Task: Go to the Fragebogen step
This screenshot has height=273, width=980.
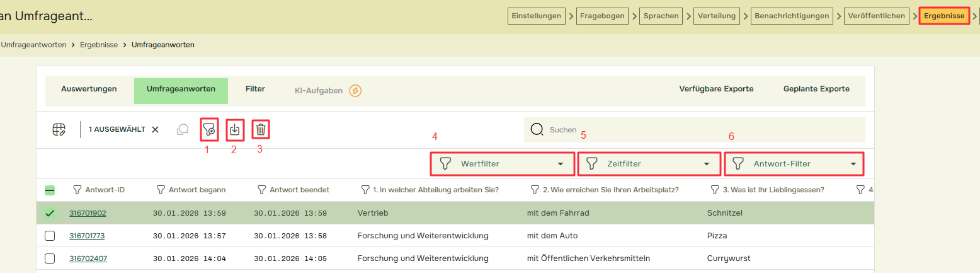Action: (601, 16)
